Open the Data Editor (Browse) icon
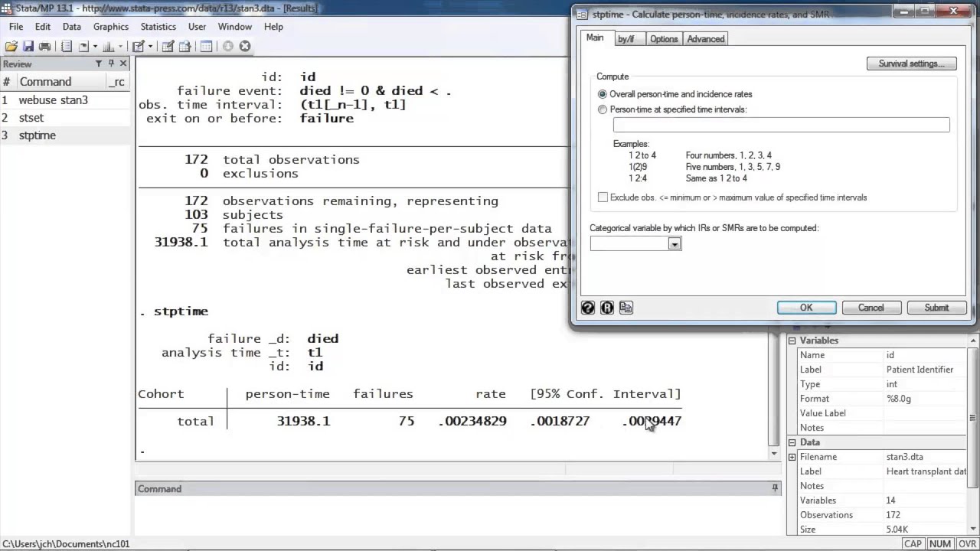 pos(185,46)
